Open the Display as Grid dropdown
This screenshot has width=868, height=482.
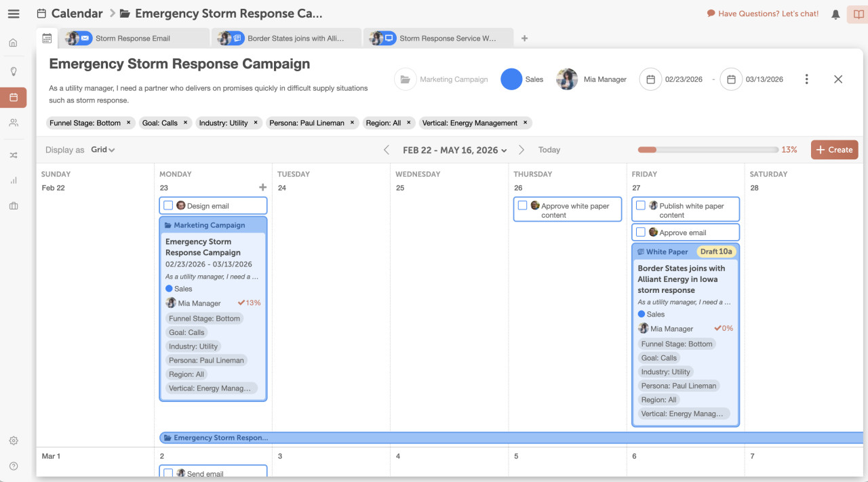tap(103, 150)
